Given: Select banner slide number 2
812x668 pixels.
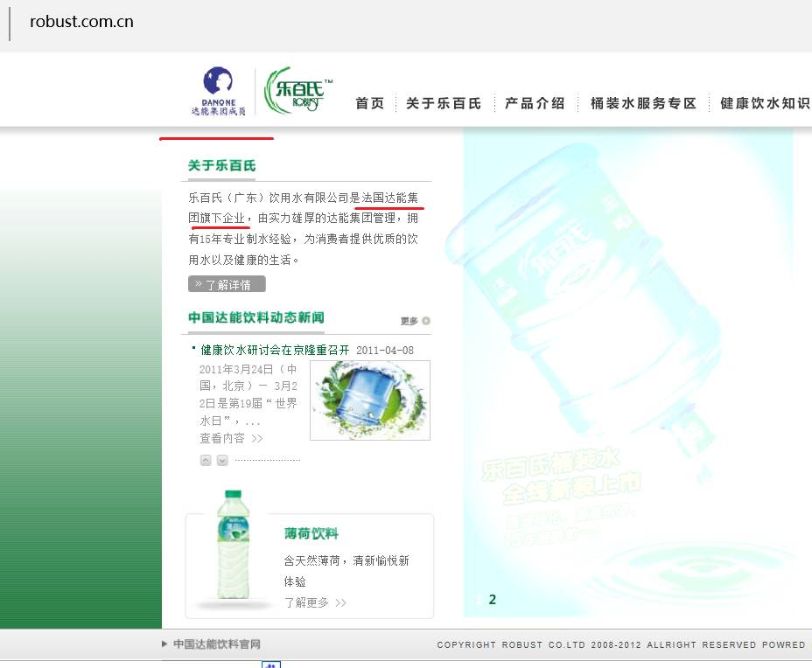Looking at the screenshot, I should (493, 600).
